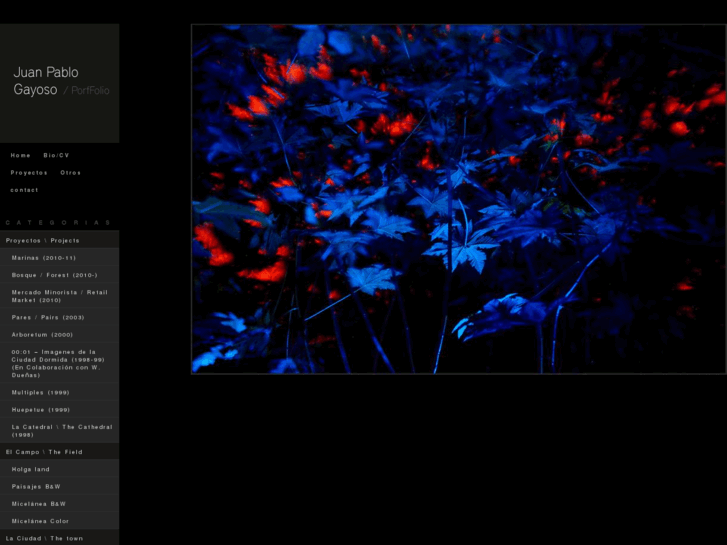Screen dimensions: 727x545
Task: Open the contact page
Action: (x=24, y=190)
